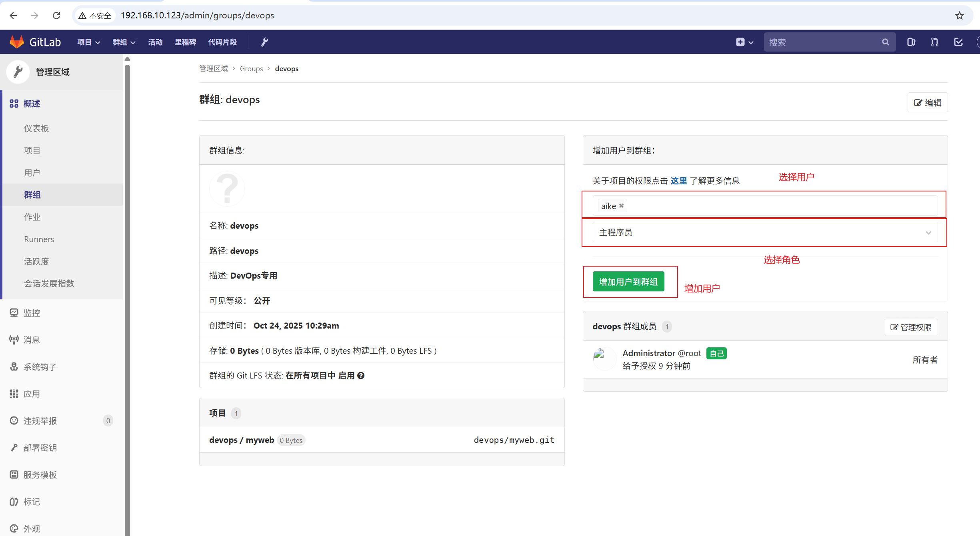980x536 pixels.
Task: Click in the user selection input field
Action: point(780,206)
